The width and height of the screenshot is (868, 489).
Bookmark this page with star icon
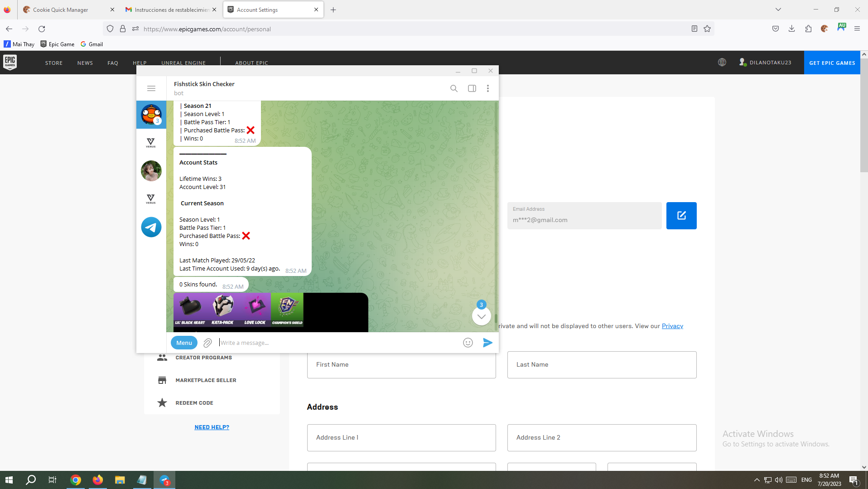pyautogui.click(x=707, y=29)
